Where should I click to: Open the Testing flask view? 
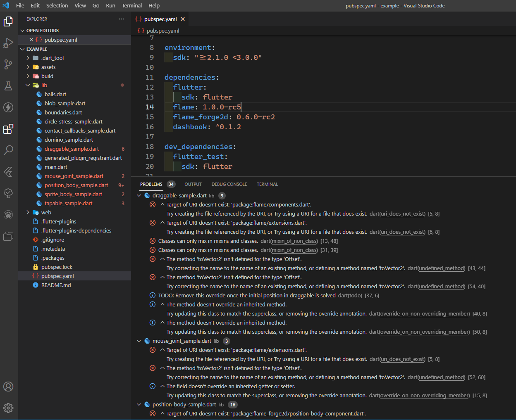click(8, 86)
